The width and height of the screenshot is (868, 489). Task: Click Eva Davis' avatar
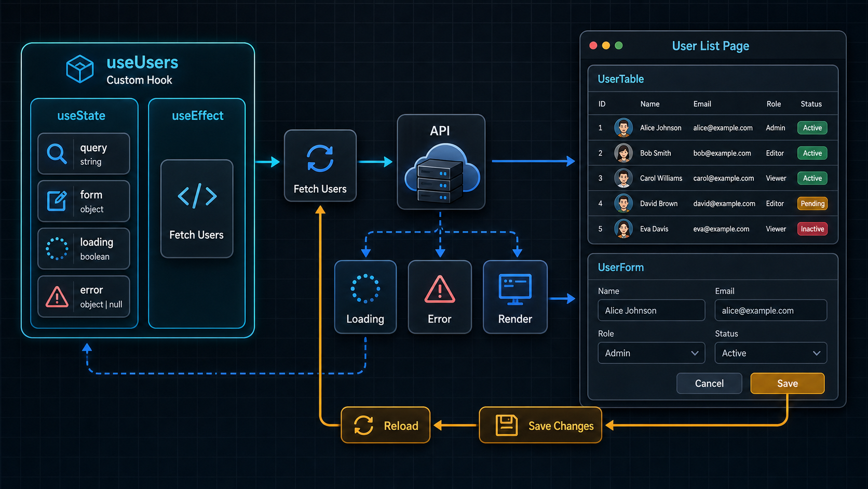point(623,229)
